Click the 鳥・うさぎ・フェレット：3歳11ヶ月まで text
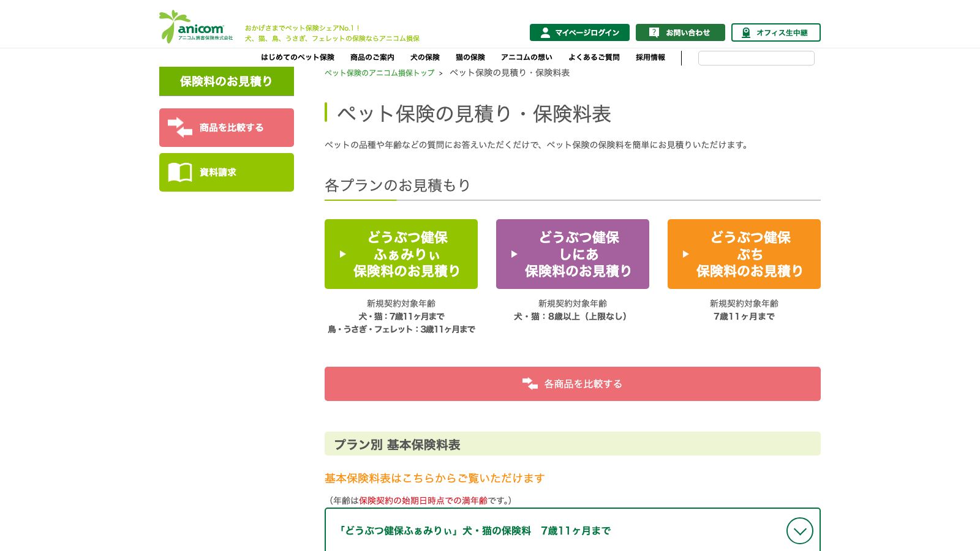This screenshot has height=551, width=980. [401, 329]
